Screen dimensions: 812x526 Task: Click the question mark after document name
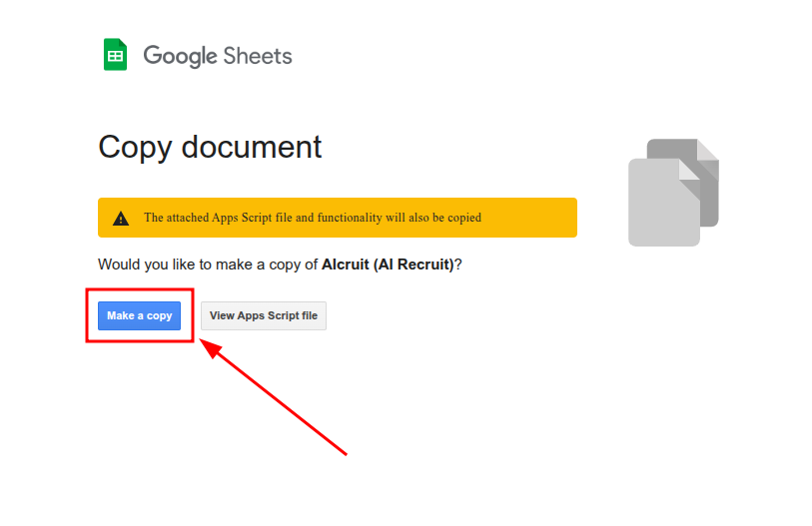pos(459,264)
